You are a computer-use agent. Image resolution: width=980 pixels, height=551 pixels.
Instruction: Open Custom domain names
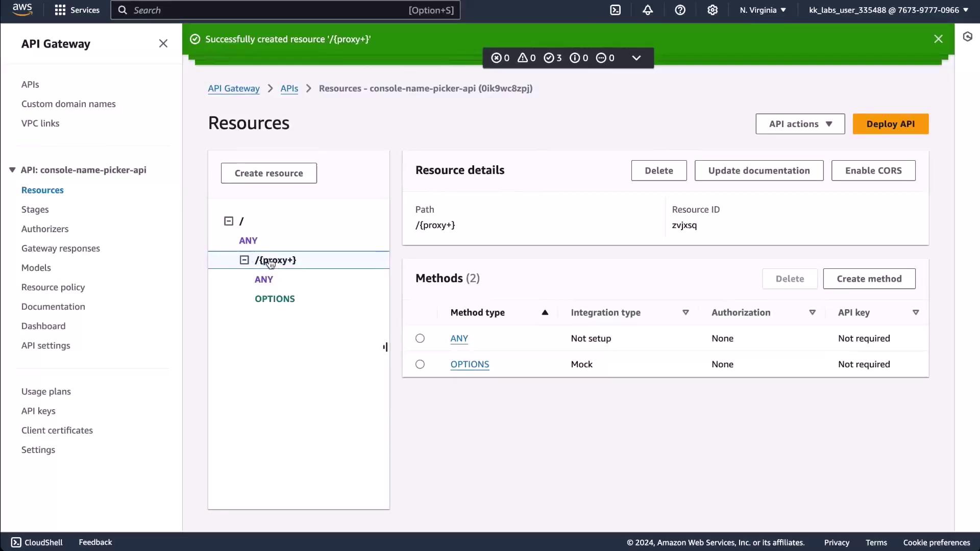(x=68, y=104)
